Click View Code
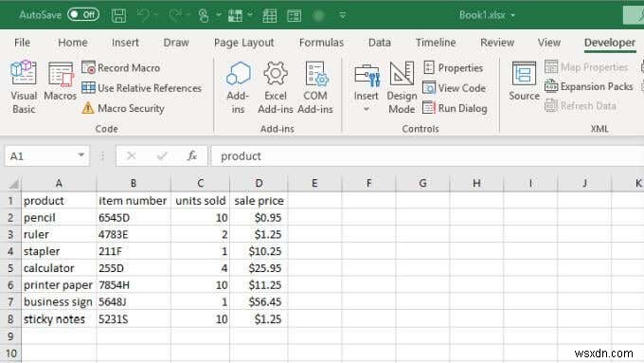The height and width of the screenshot is (363, 644). (455, 88)
